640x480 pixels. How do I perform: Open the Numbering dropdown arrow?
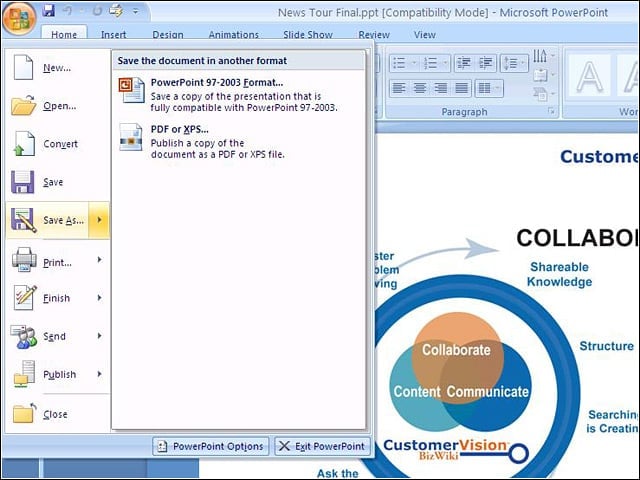coord(445,63)
